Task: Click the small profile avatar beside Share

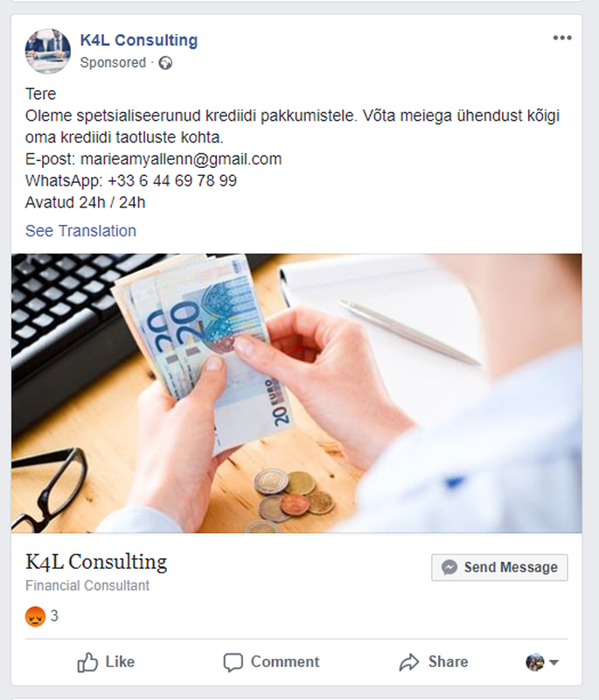Action: tap(535, 662)
